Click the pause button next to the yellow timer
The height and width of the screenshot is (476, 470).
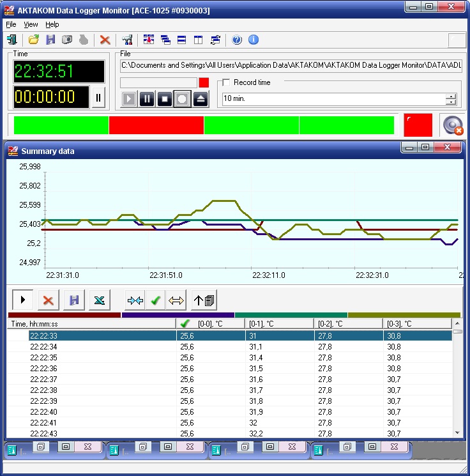coord(98,98)
